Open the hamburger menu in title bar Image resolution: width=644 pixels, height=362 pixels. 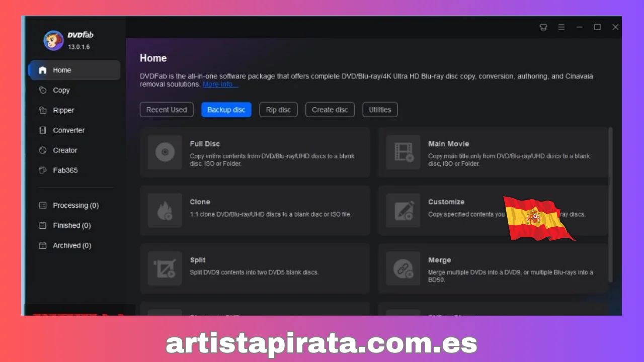pos(561,27)
